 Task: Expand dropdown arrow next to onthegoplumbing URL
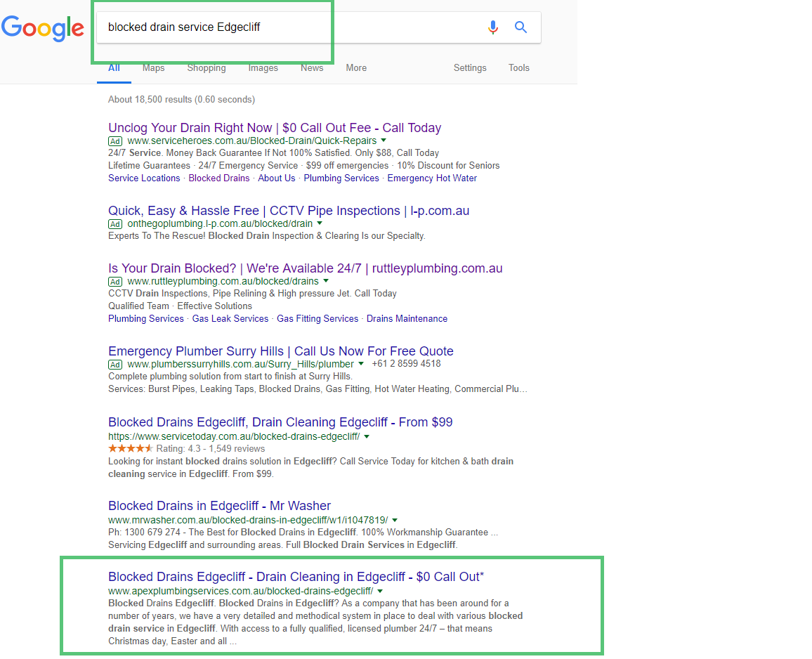[320, 223]
